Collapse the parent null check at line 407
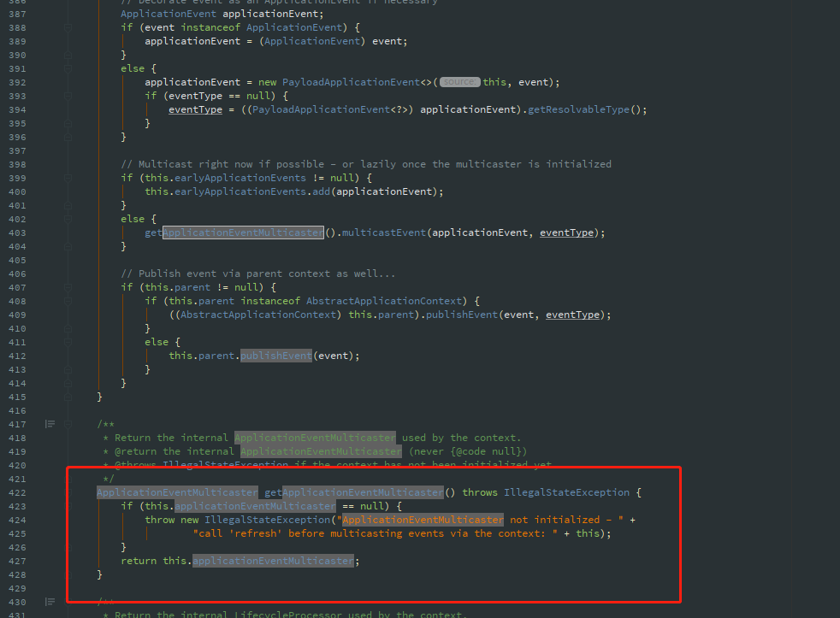The image size is (840, 618). 68,287
